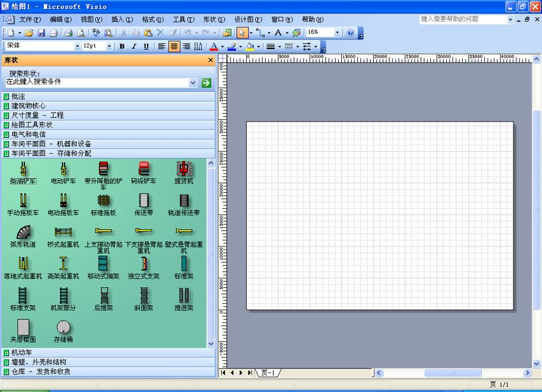542x392 pixels.
Task: Open the 视图 menu
Action: click(91, 20)
